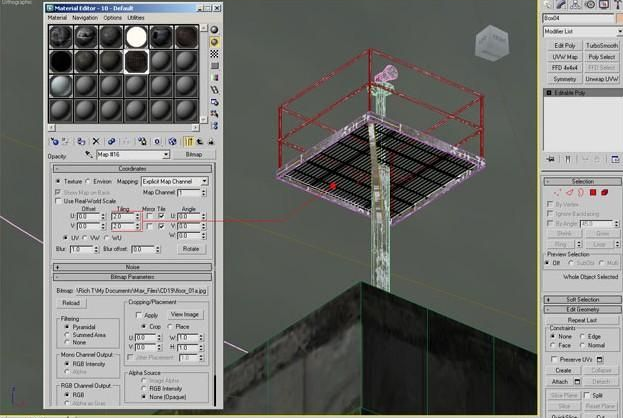Click the ViewCube in the viewport
Screen dimensions: 623x418
tap(491, 43)
